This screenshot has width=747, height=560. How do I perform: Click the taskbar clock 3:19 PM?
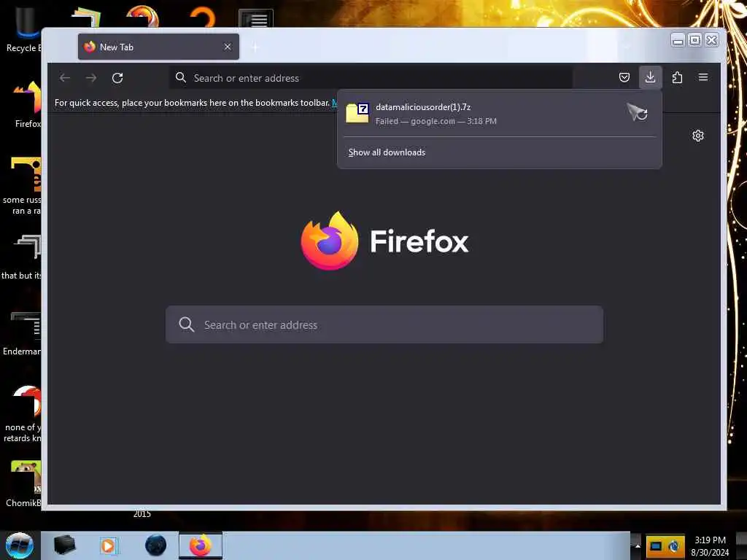point(710,540)
